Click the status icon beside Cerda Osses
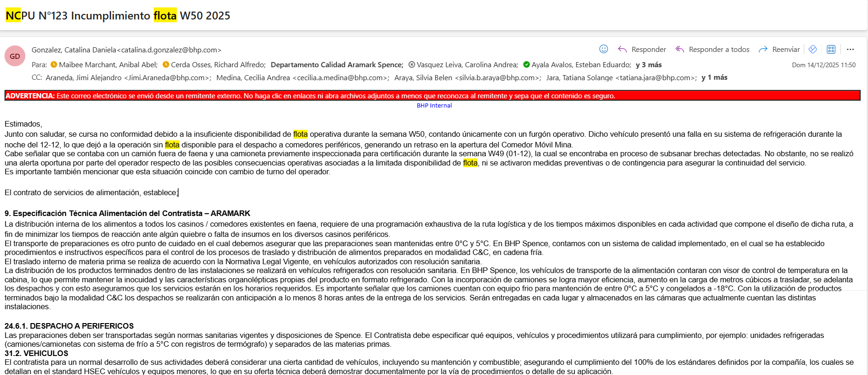Screen dimensions: 868x375 click(166, 65)
